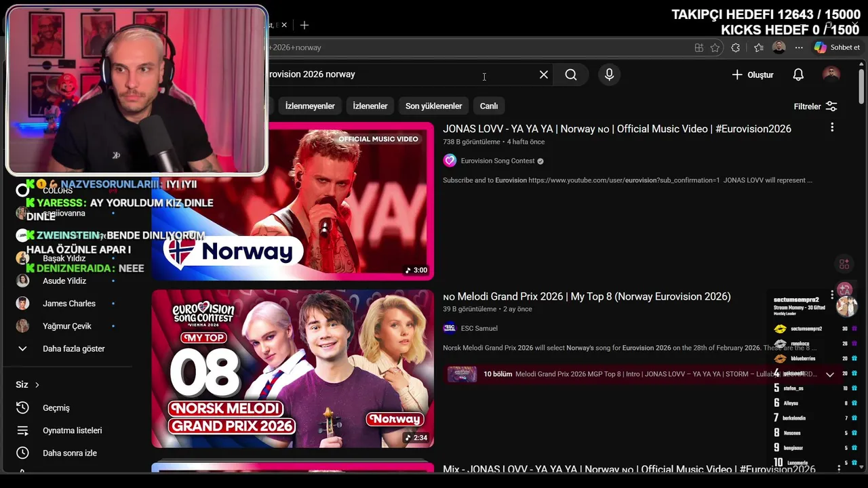Open options for Melodi Grand Prix video
This screenshot has height=488, width=868.
pyautogui.click(x=832, y=296)
